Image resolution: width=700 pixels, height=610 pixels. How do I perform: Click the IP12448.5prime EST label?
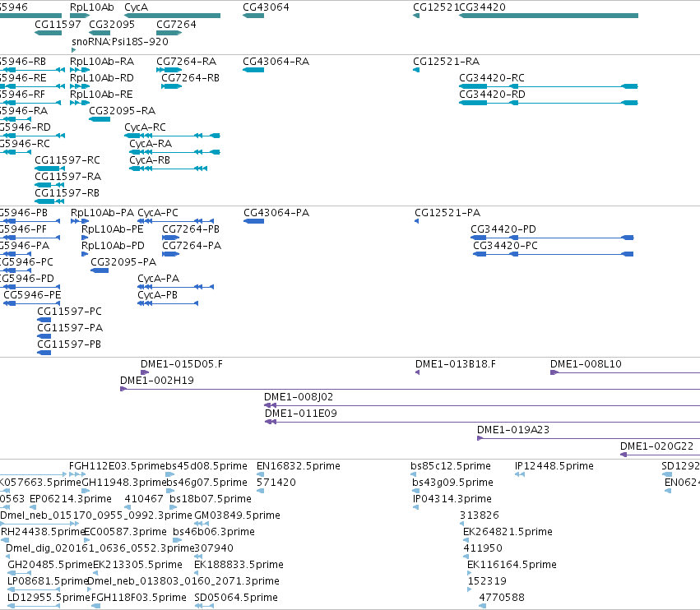(554, 466)
